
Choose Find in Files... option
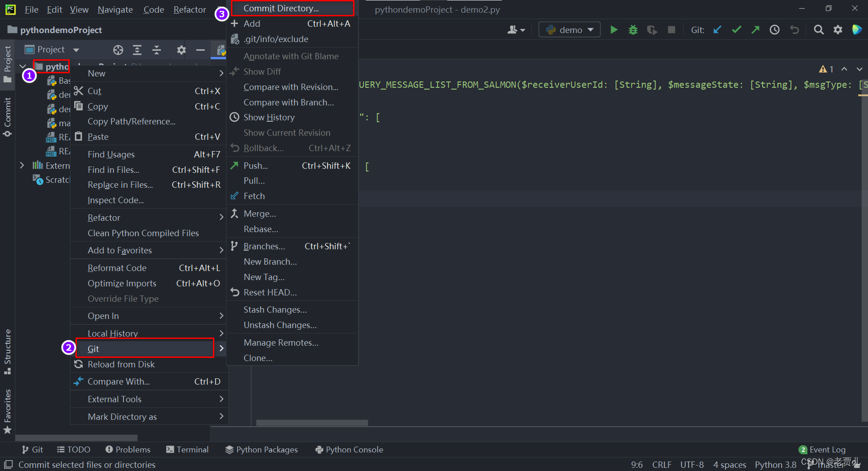149,170
